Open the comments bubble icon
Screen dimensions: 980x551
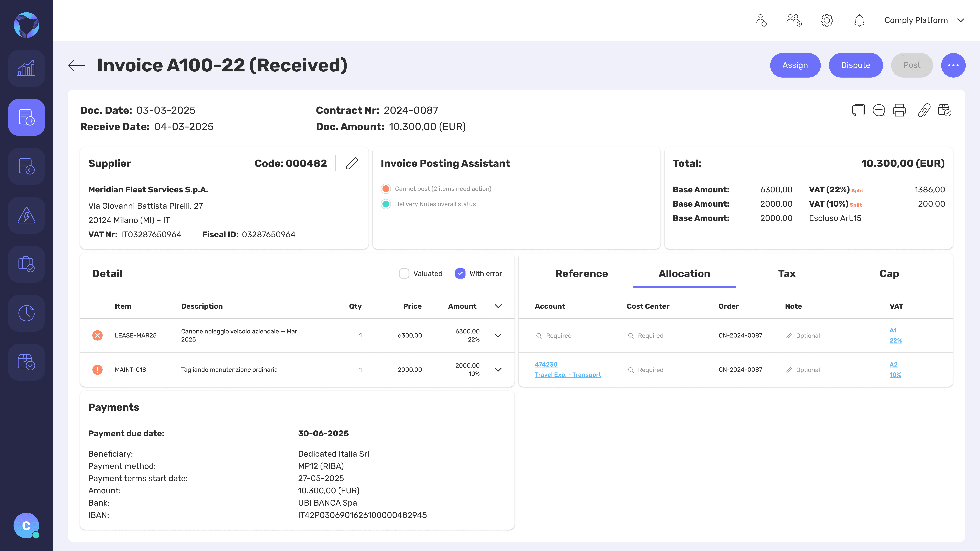879,110
